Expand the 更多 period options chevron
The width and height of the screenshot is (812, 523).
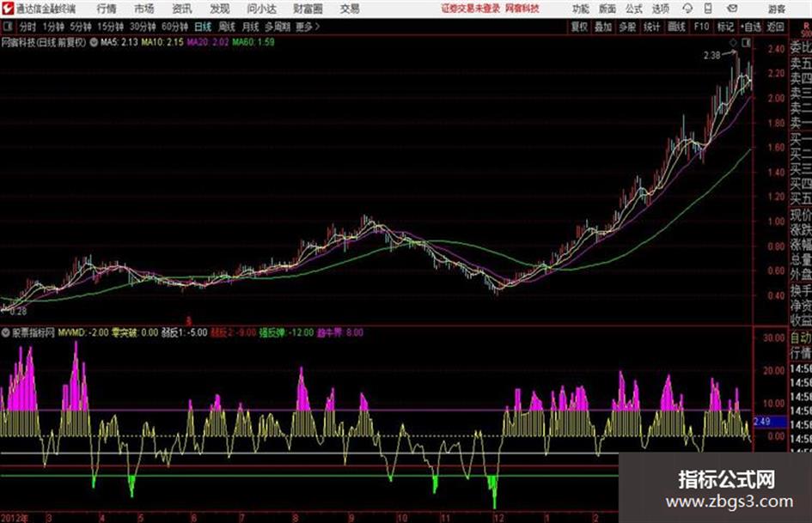click(317, 27)
